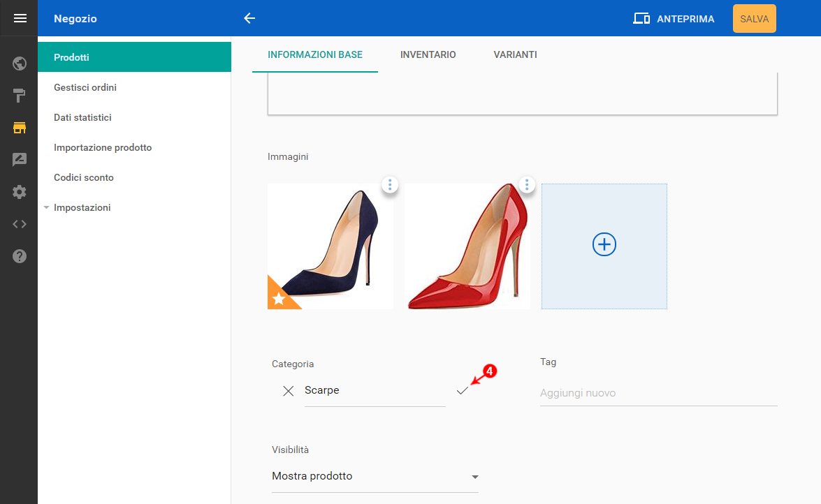
Task: Switch to the Varianti tab
Action: pos(515,54)
